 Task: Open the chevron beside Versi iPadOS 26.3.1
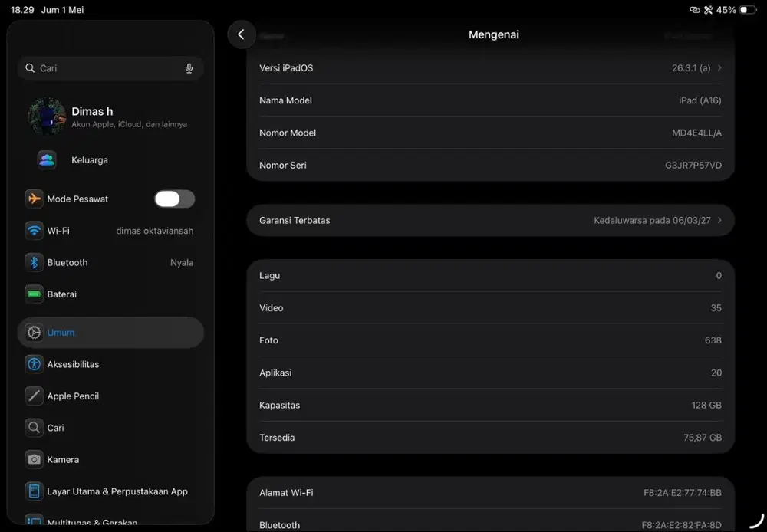point(719,68)
